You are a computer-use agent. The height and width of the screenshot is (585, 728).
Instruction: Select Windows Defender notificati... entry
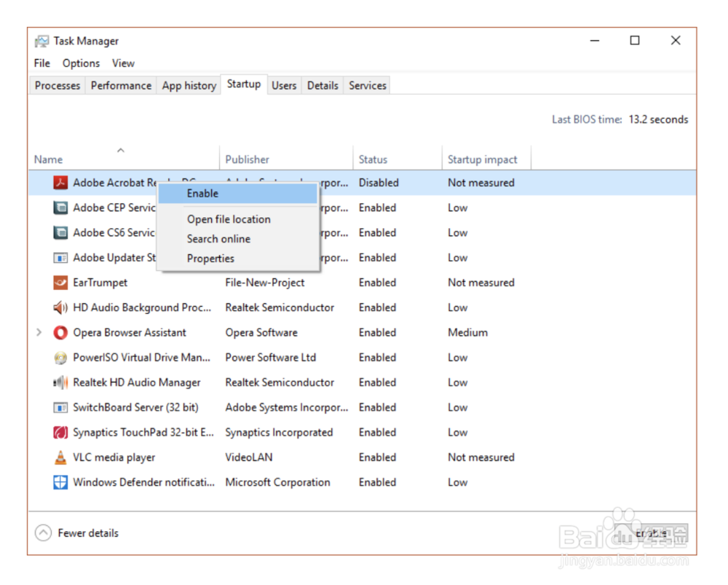pos(144,482)
